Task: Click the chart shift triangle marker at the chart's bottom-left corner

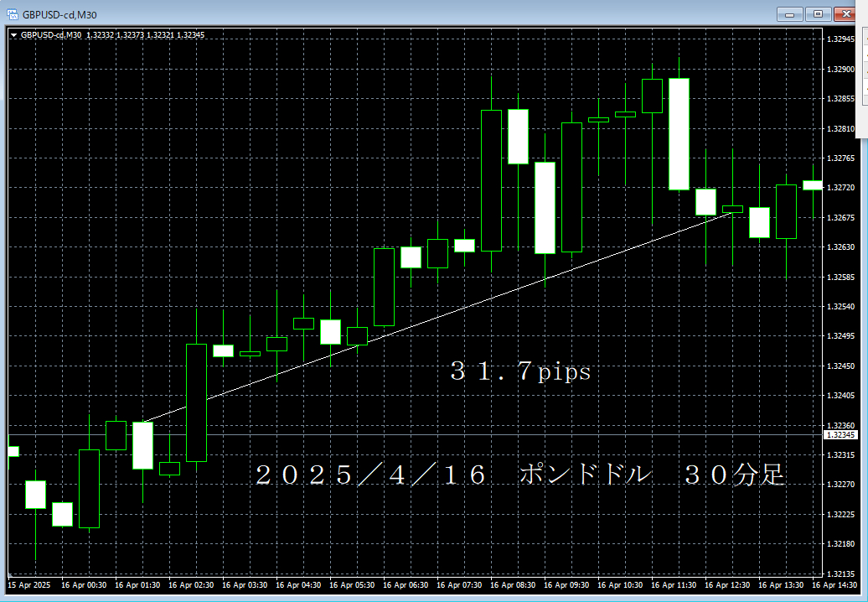Action: pyautogui.click(x=9, y=575)
